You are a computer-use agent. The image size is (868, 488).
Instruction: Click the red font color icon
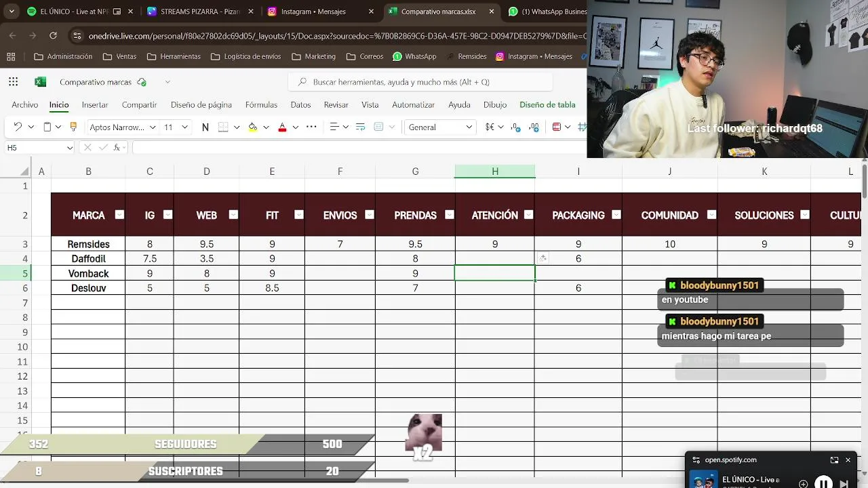pos(282,127)
